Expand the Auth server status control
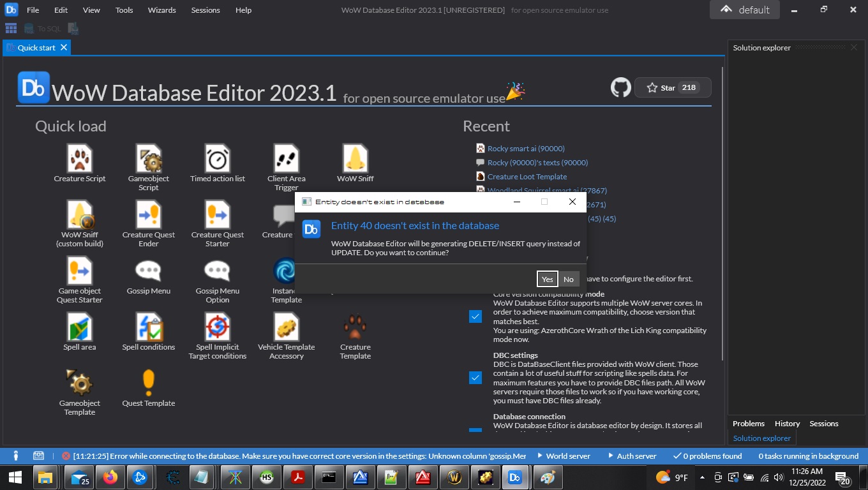Viewport: 868px width, 490px height. [632, 456]
